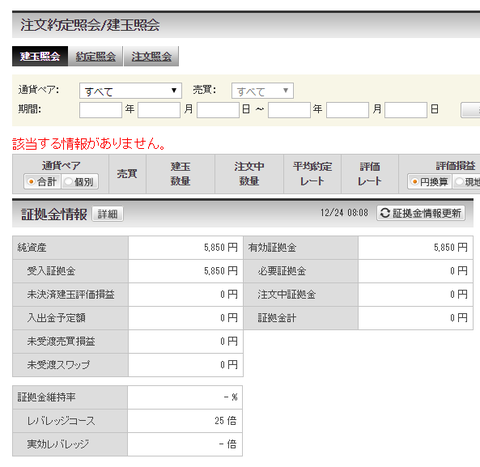
Task: Expand the 売買 dropdown
Action: click(262, 91)
